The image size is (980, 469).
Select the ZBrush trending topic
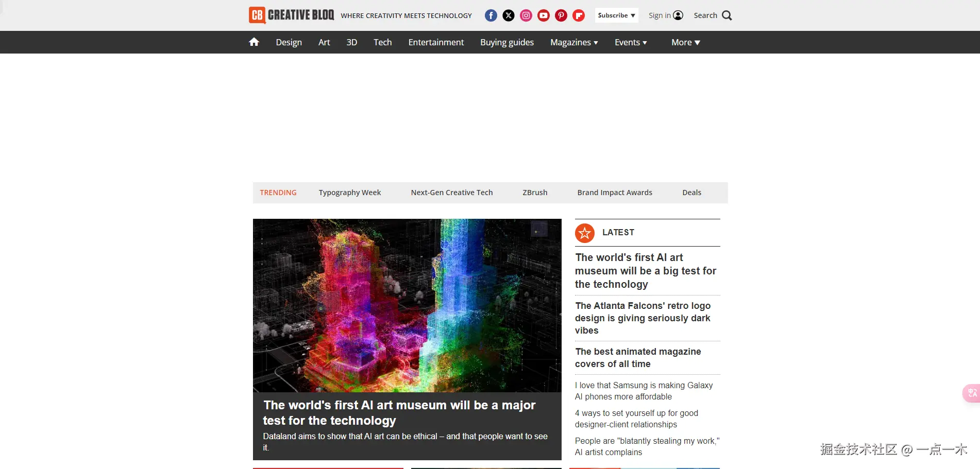coord(534,192)
